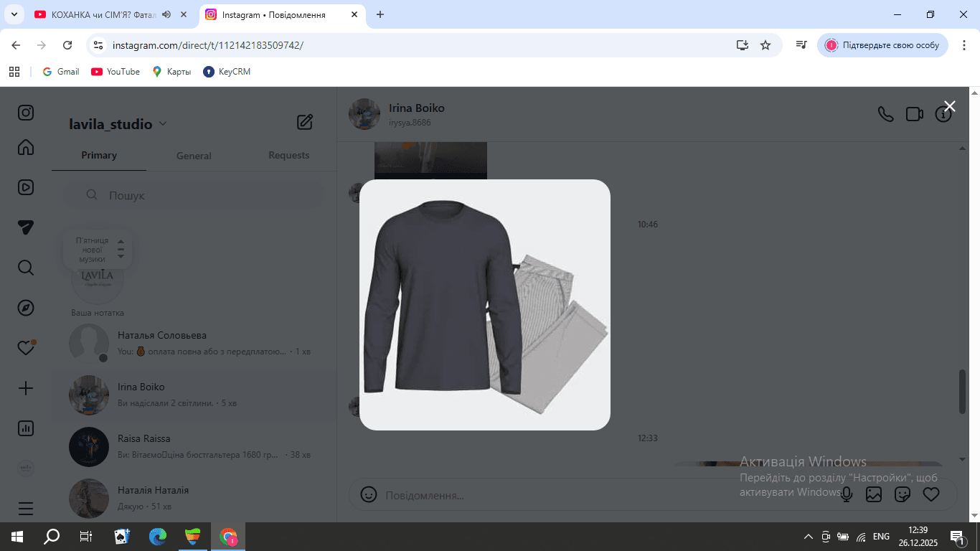Screen dimensions: 980x551
Task: Start a video call with Irina Boiko
Action: tap(914, 114)
